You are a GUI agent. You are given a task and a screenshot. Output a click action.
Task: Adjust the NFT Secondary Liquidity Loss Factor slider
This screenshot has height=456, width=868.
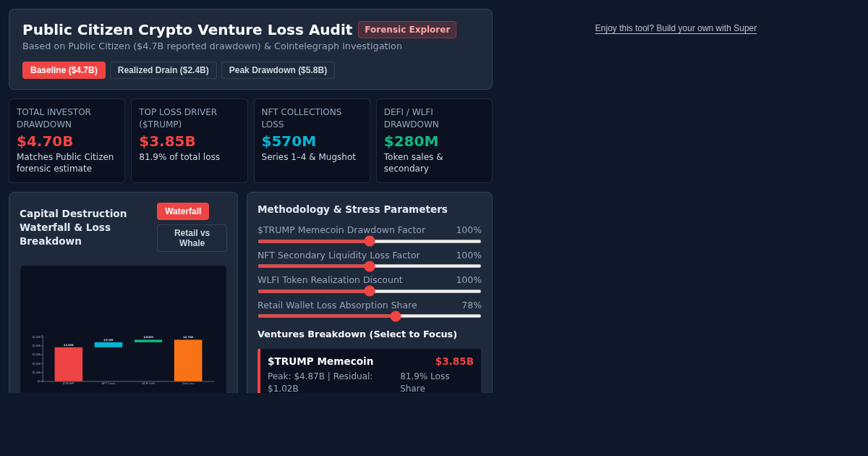[370, 266]
